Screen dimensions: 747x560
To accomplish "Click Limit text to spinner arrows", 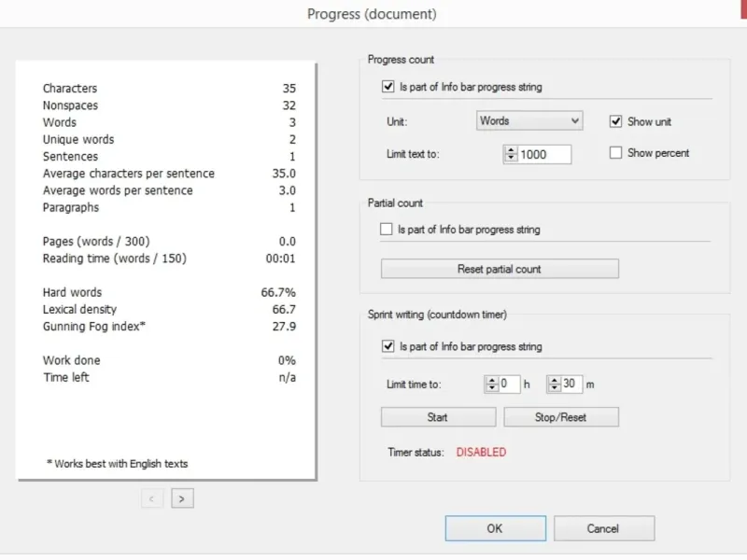I will 510,154.
